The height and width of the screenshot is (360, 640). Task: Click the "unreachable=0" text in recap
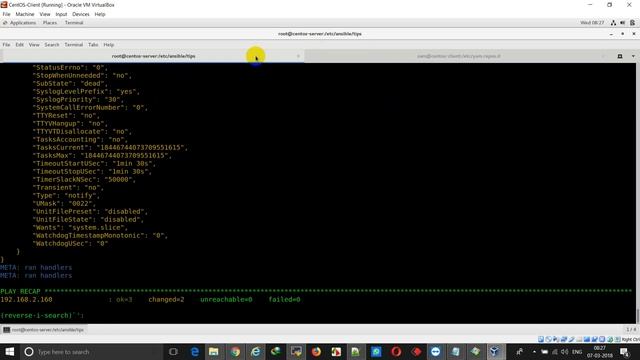pos(226,300)
